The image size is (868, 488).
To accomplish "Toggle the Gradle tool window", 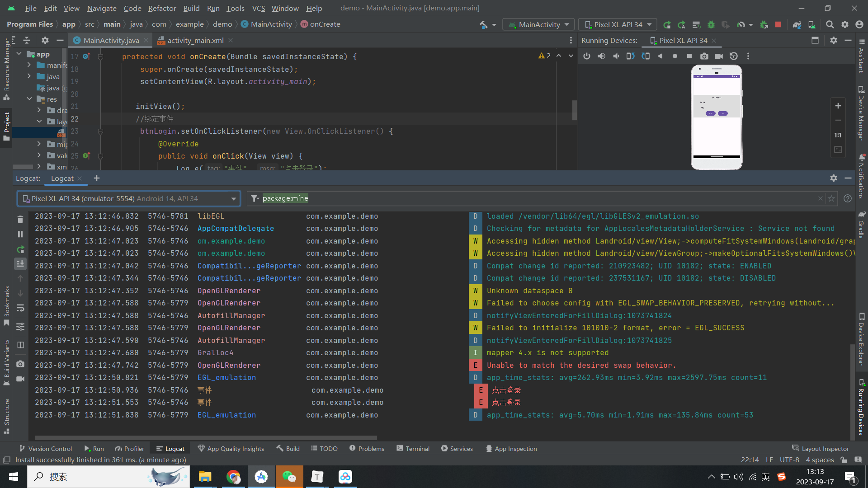I will pyautogui.click(x=861, y=225).
